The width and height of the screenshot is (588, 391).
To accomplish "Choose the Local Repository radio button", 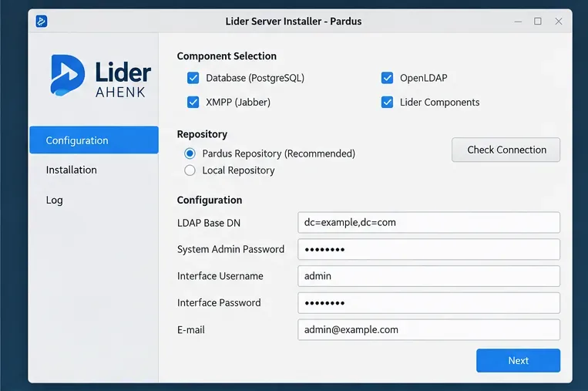I will (x=190, y=170).
